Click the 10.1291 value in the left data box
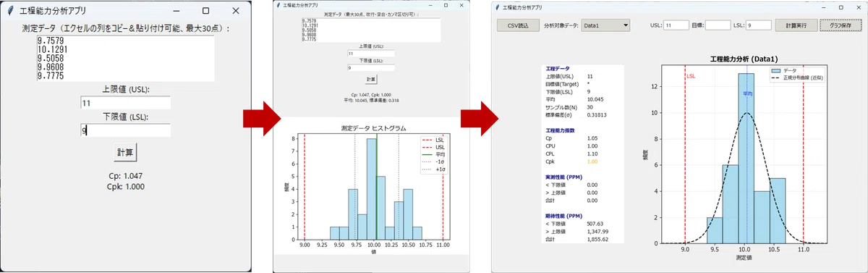Image resolution: width=868 pixels, height=273 pixels. pos(52,51)
